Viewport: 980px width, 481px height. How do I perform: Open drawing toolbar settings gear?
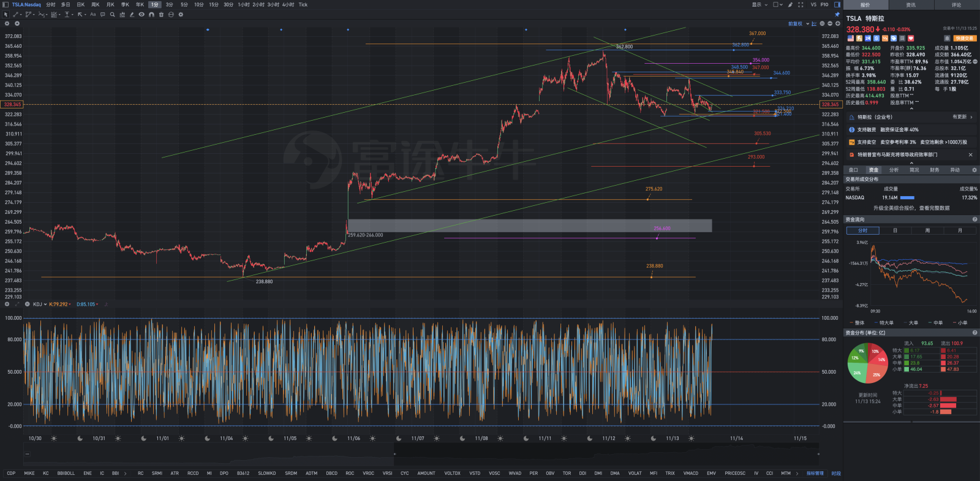(x=181, y=15)
